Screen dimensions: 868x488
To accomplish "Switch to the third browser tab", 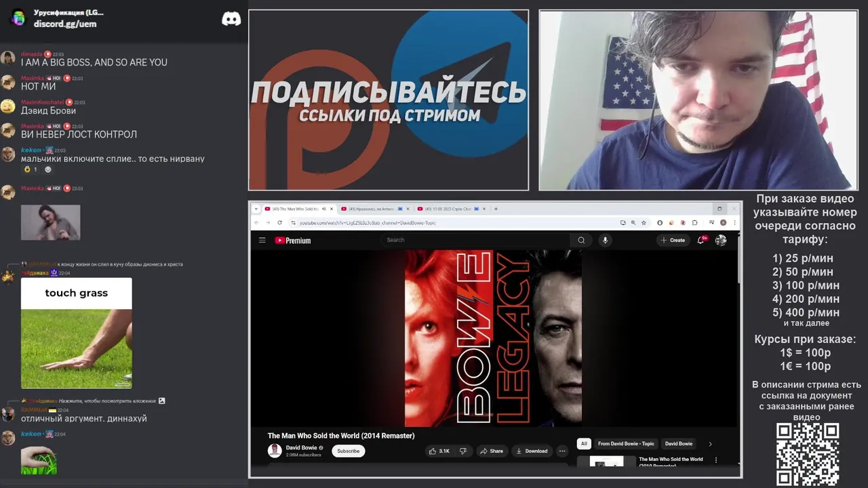I will pos(452,209).
